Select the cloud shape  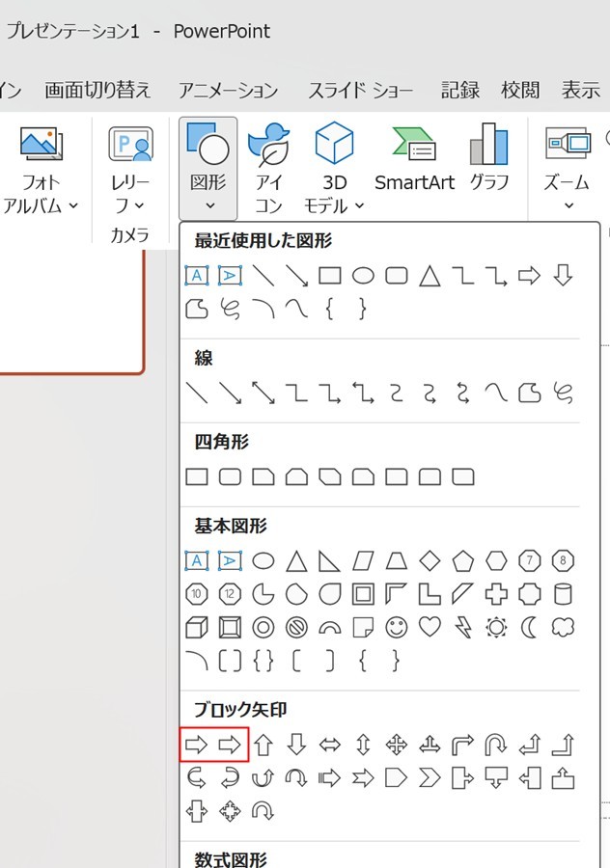coord(563,627)
